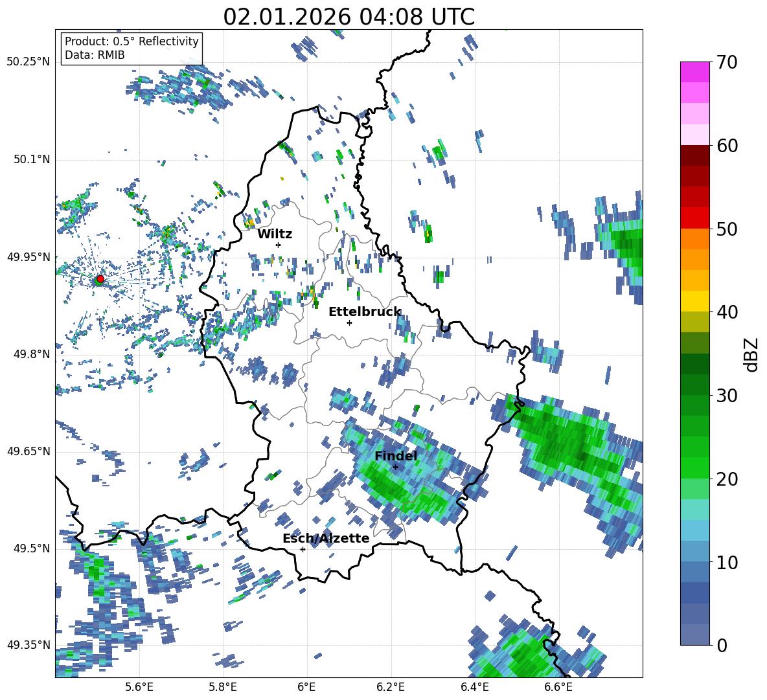The image size is (767, 700).
Task: Click the 5.6°E longitude label
Action: 139,687
